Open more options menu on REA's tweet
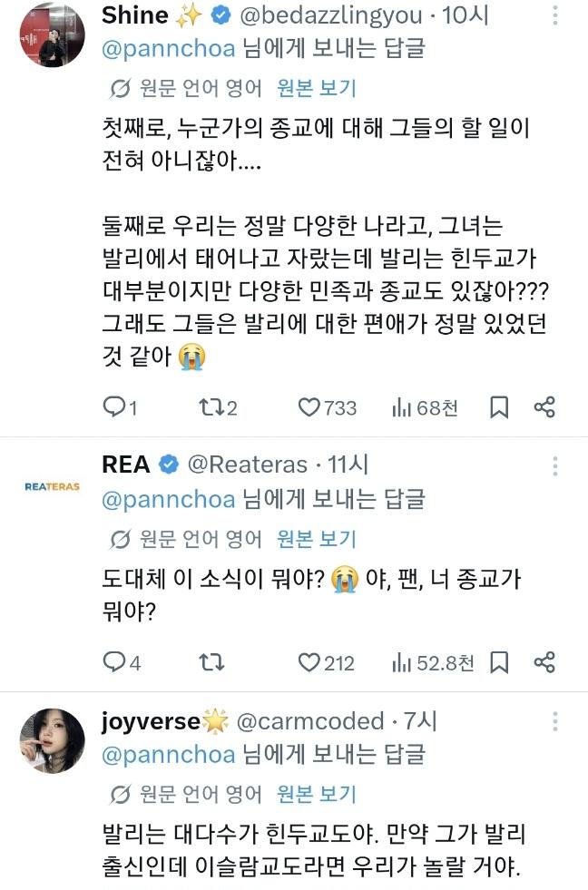 554,466
